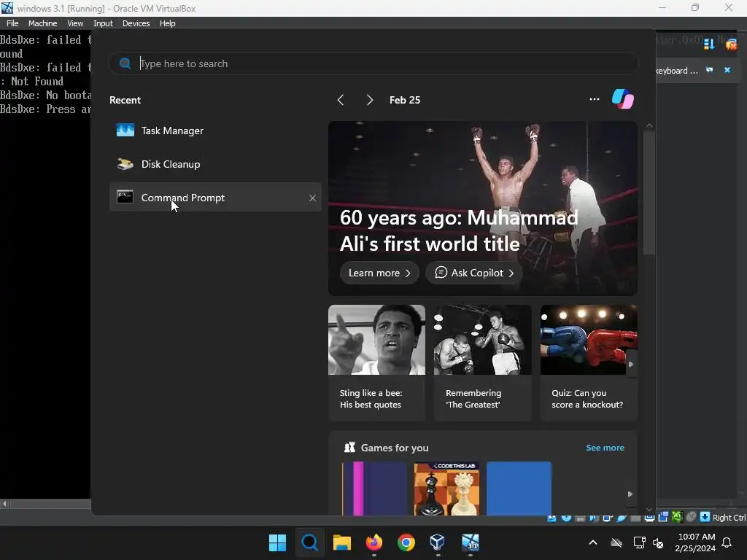Click the Games for you heading icon

349,447
